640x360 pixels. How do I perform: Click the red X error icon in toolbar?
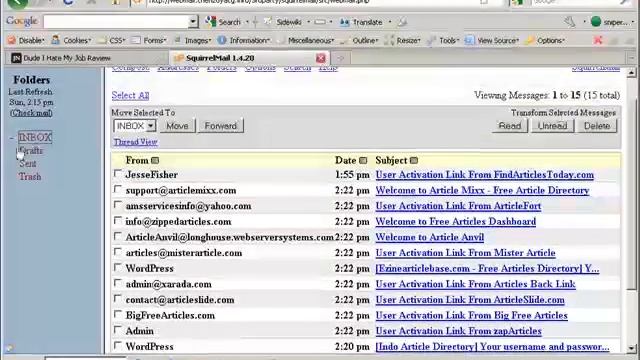tap(598, 40)
